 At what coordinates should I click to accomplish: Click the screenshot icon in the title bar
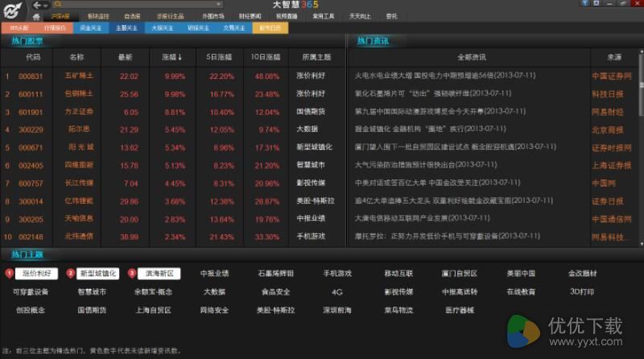[x=597, y=3]
